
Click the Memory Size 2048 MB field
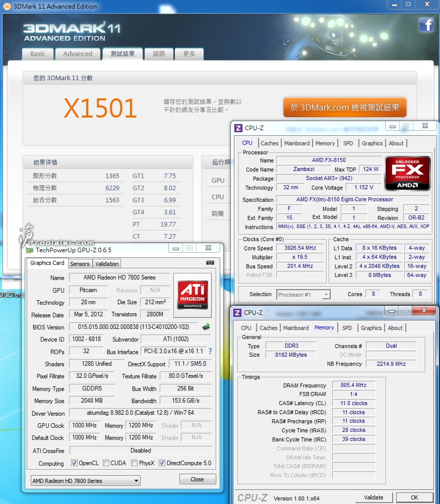point(92,401)
